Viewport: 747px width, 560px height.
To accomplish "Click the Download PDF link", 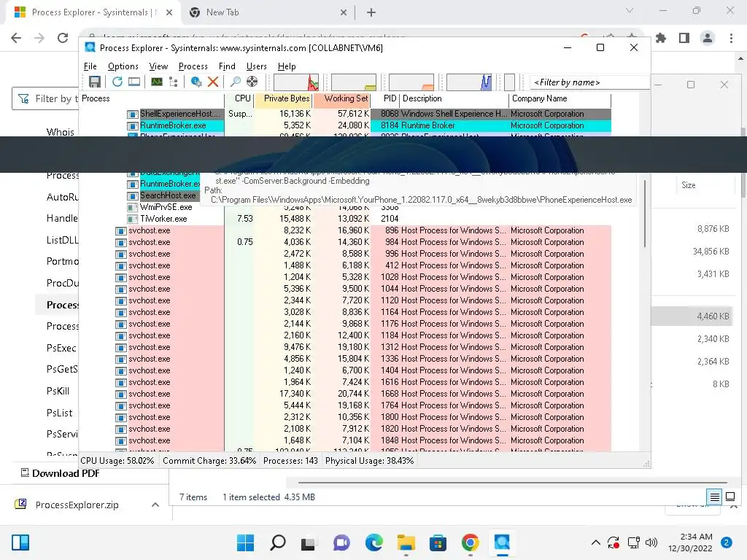I will point(61,473).
